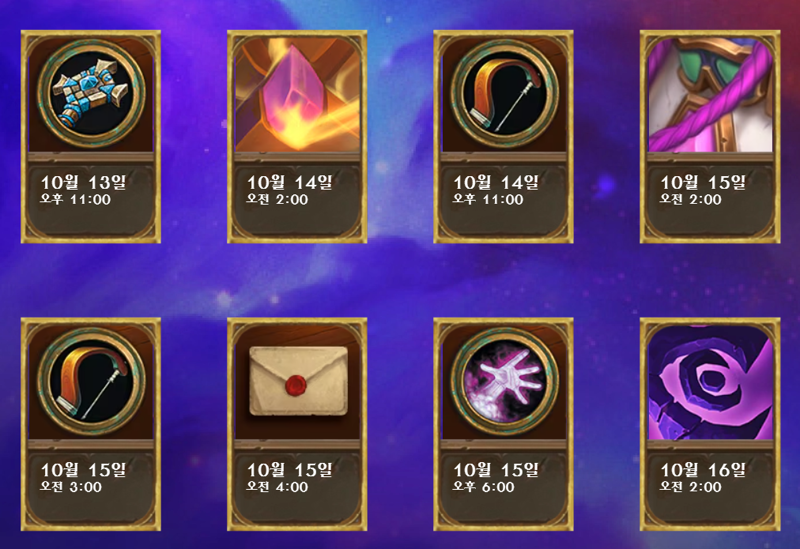Click the 10월 16일 date text
This screenshot has width=800, height=549.
(703, 469)
